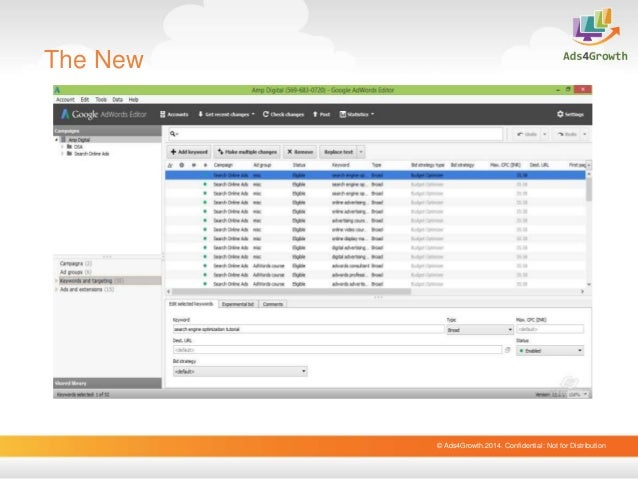
Task: Click the Google AdWords Editor logo
Action: point(103,114)
